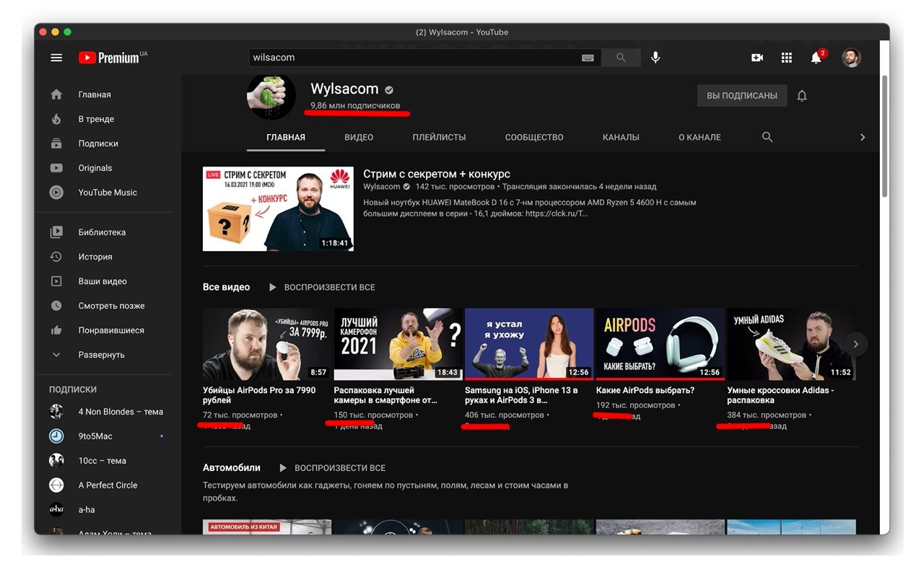Open Лучший камерофон 2021 thumbnail
This screenshot has height=580, width=924.
(398, 344)
